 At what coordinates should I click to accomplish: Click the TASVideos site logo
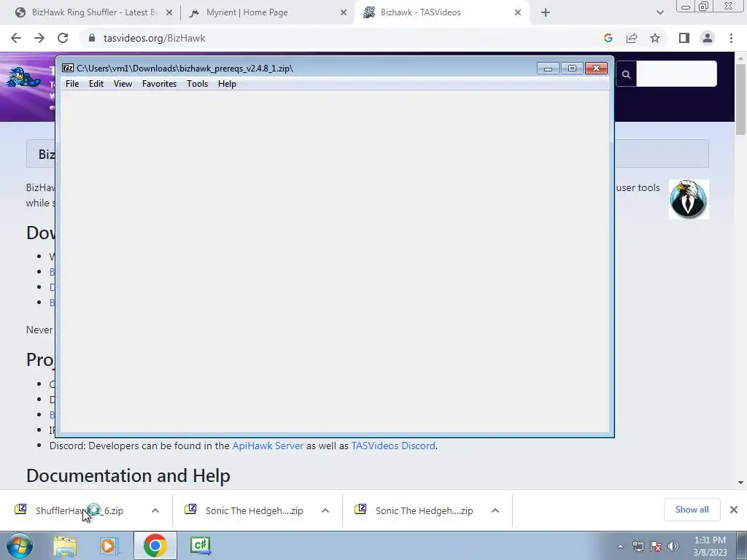tap(24, 77)
